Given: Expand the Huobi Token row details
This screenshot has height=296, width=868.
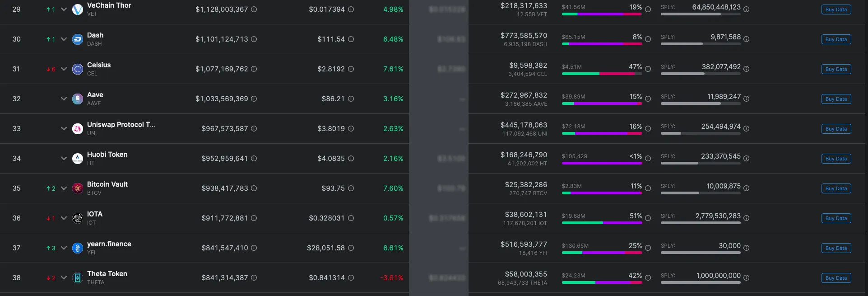Looking at the screenshot, I should (x=64, y=159).
